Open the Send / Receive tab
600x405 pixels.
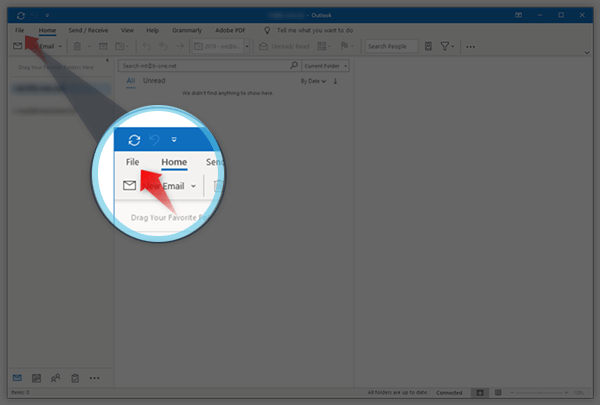(x=88, y=30)
